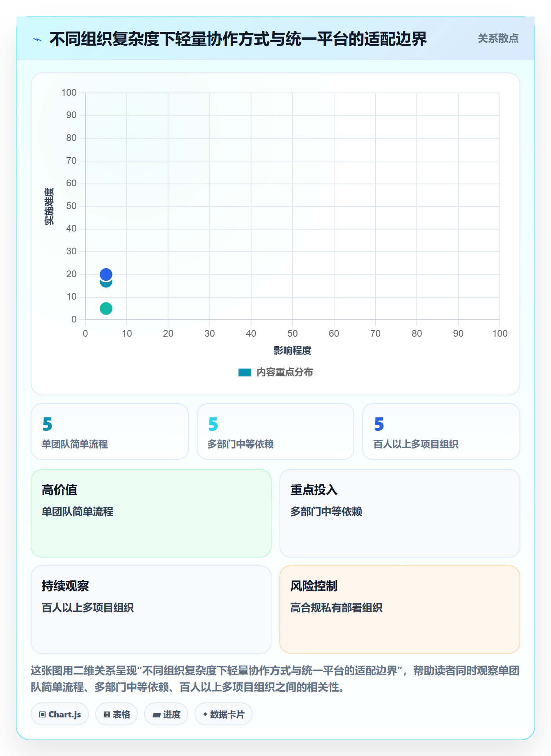Screen dimensions: 551x756
Task: Click the lightning bolt icon beside the title
Action: coord(37,39)
